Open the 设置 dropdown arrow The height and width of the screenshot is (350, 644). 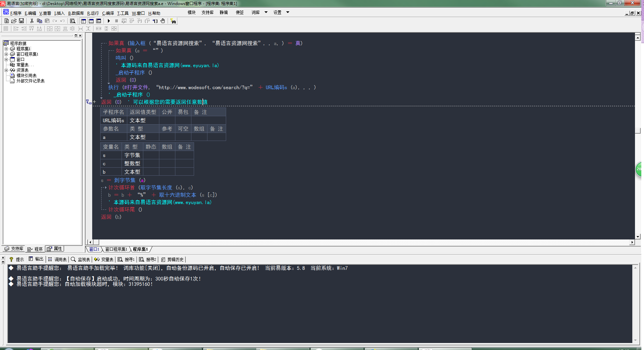[x=288, y=12]
